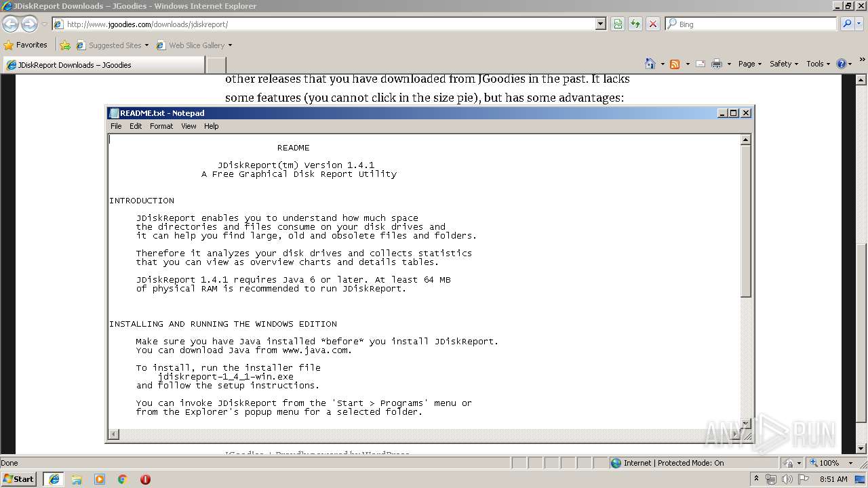Click the blue Help question mark icon
Viewport: 868px width, 488px height.
coord(842,64)
